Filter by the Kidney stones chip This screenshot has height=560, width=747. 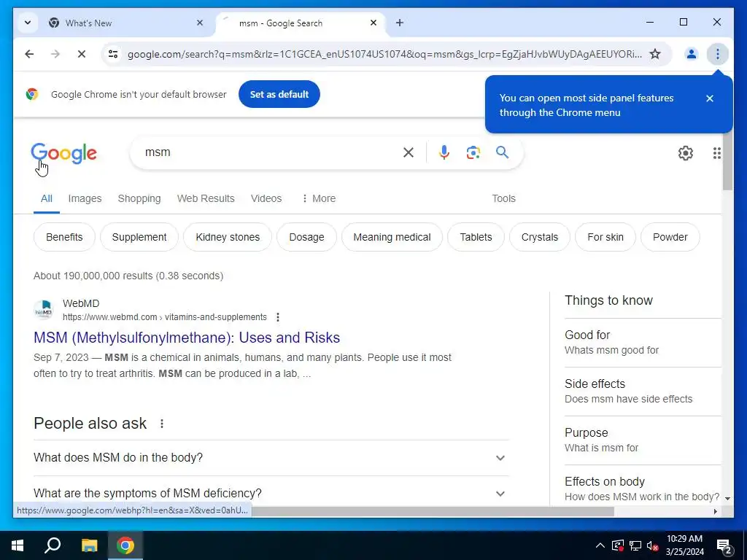coord(228,237)
